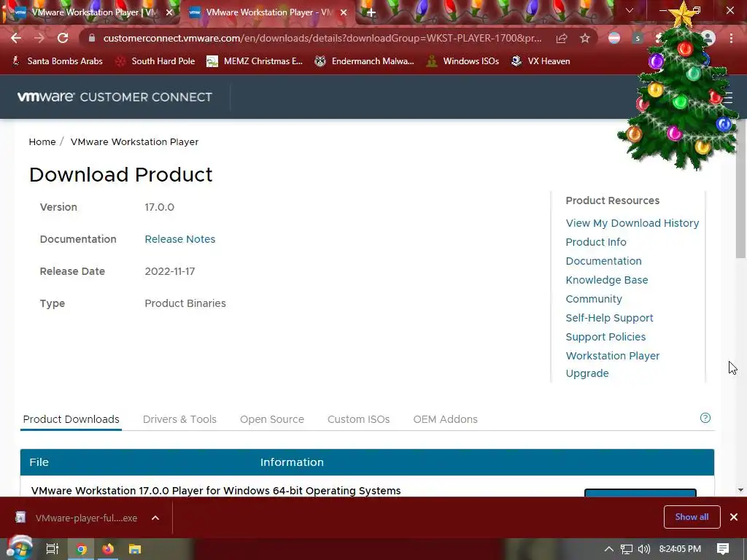Close the first VMware Workstation Player tab
Viewport: 747px width, 560px height.
(169, 12)
